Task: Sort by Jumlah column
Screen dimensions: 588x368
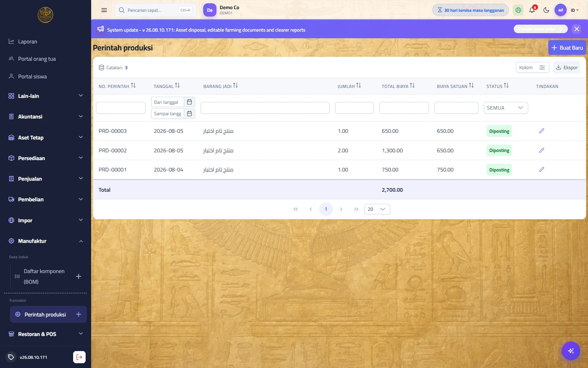Action: (x=359, y=86)
